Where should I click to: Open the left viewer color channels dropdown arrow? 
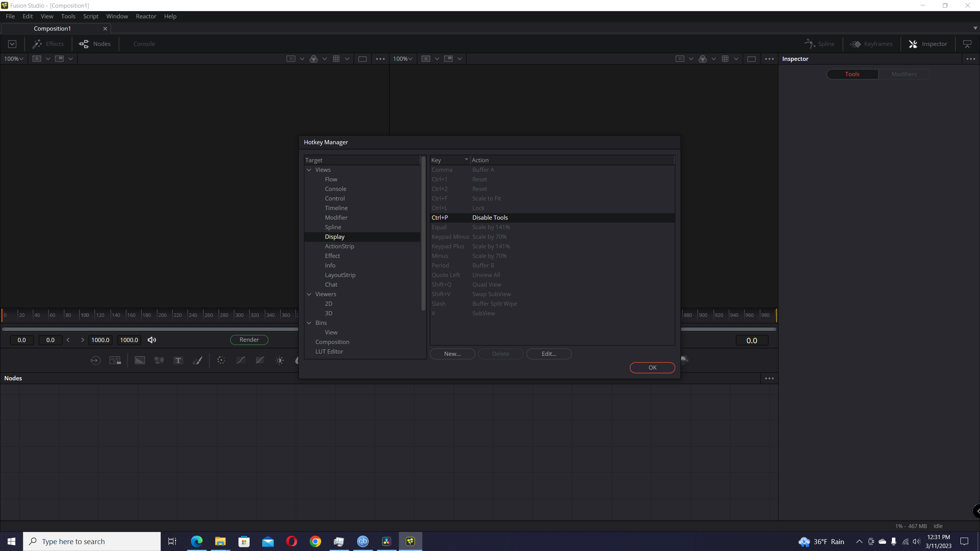coord(325,59)
